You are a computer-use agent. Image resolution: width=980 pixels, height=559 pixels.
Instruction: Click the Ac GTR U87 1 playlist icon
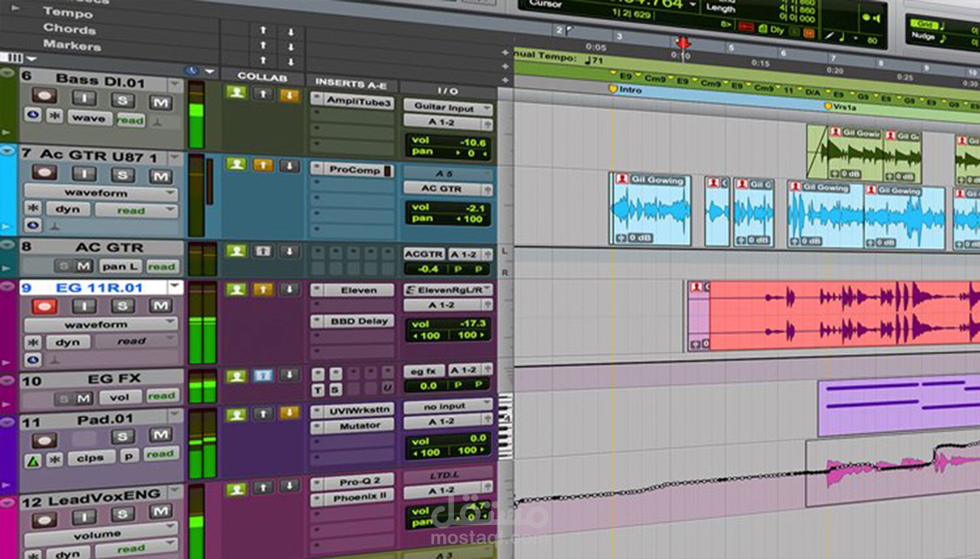point(32,225)
